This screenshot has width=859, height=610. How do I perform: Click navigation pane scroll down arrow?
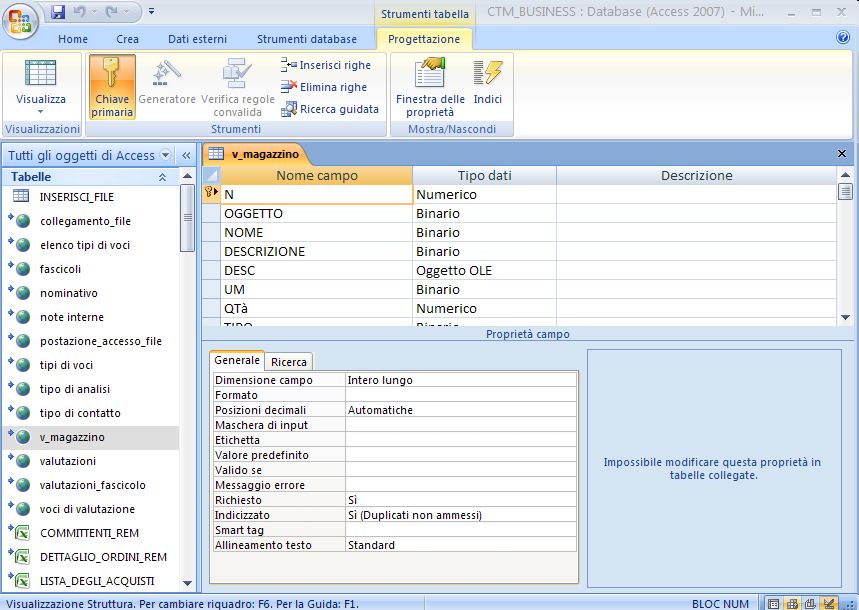(187, 583)
